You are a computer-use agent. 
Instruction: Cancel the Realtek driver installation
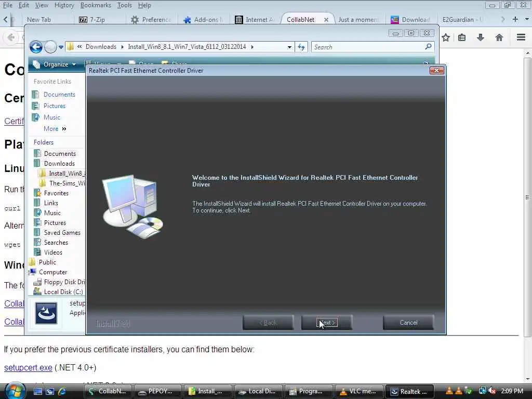point(408,323)
